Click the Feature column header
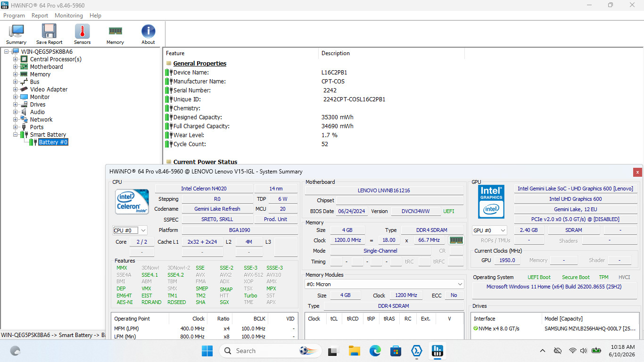 point(240,53)
